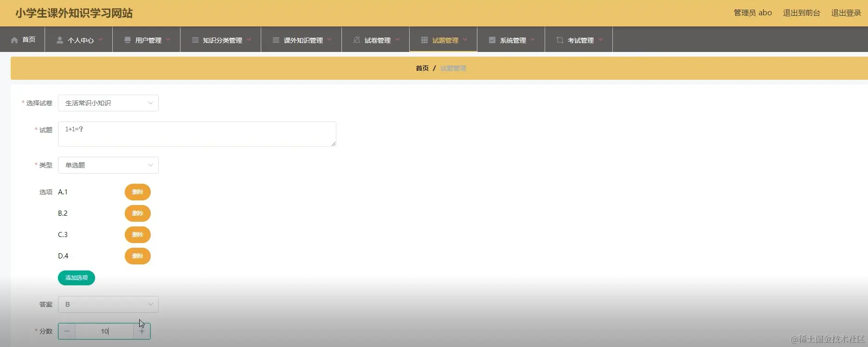Click option text A.1
The image size is (868, 347).
(x=63, y=192)
